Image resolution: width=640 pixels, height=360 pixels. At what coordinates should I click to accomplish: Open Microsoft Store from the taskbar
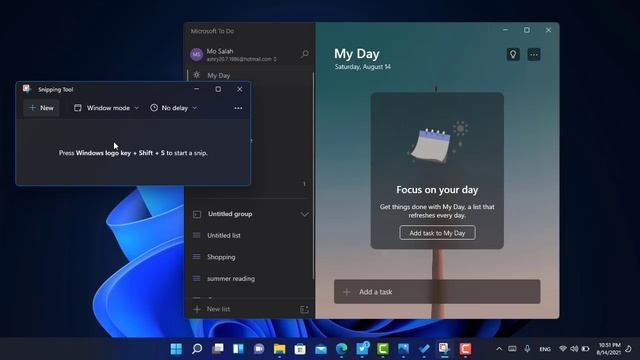coord(300,349)
